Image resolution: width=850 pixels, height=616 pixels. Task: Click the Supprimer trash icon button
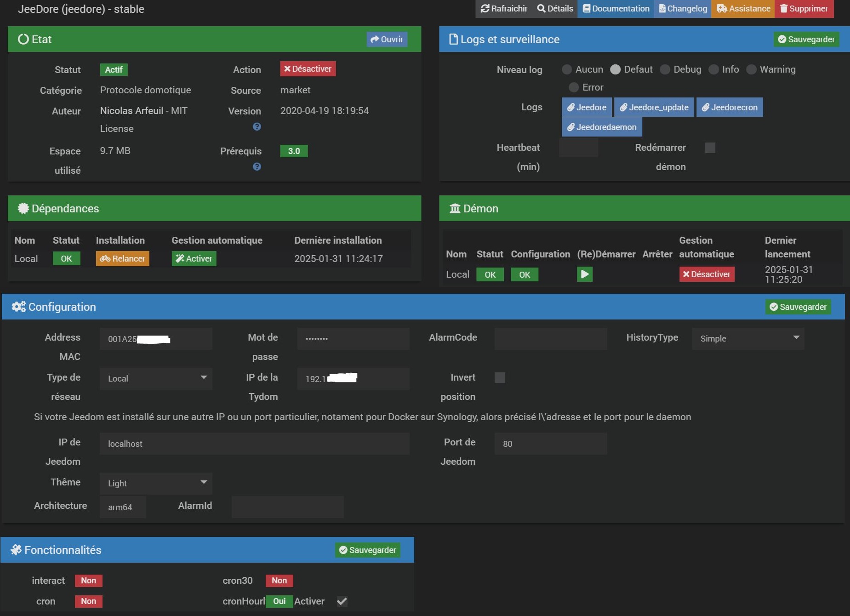(x=804, y=9)
